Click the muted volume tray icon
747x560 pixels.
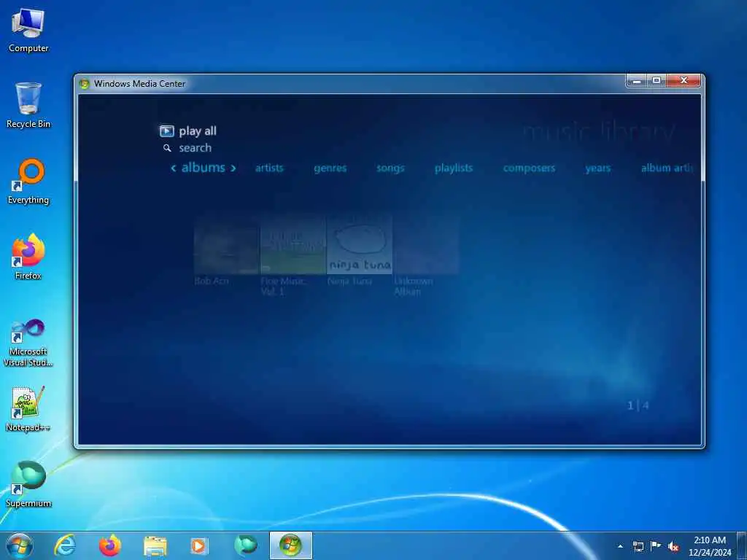pyautogui.click(x=673, y=546)
